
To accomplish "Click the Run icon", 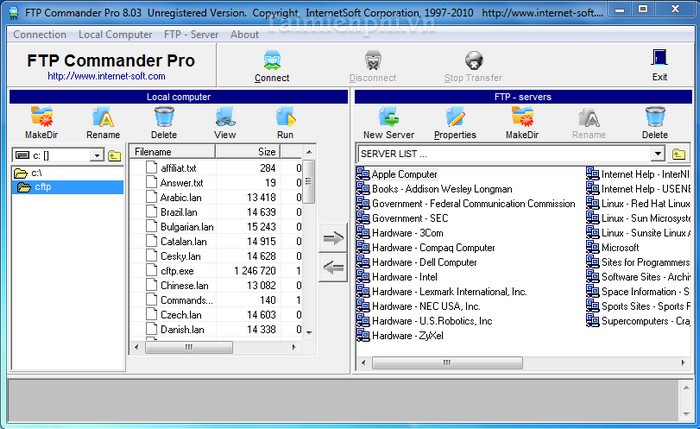I will point(285,117).
